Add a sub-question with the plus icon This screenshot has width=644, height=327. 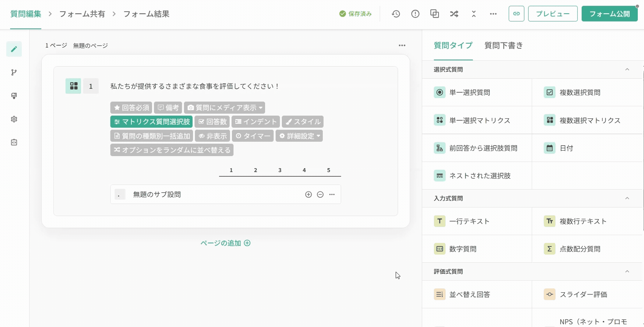[308, 194]
